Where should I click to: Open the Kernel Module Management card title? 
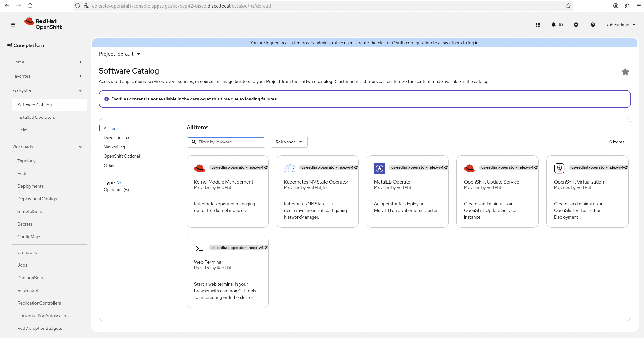coord(224,182)
